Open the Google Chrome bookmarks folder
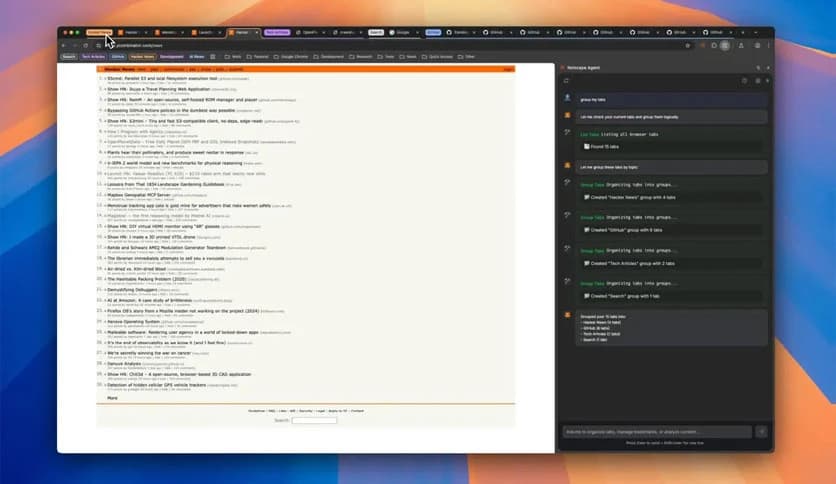The height and width of the screenshot is (484, 836). 291,57
